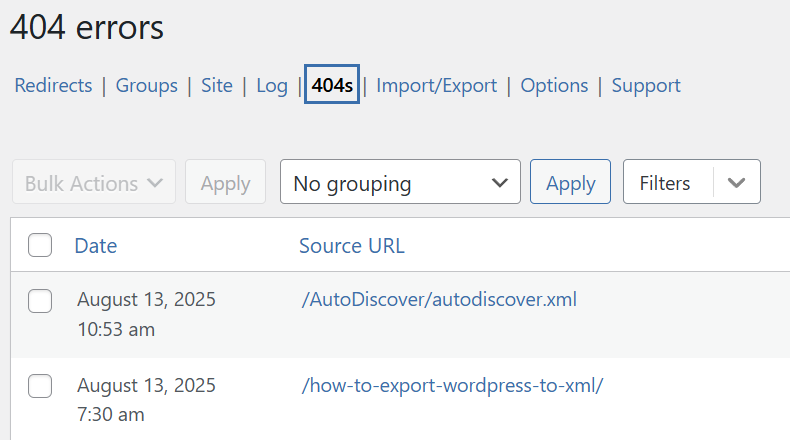Open the Redirects tab
The width and height of the screenshot is (790, 440).
[53, 86]
